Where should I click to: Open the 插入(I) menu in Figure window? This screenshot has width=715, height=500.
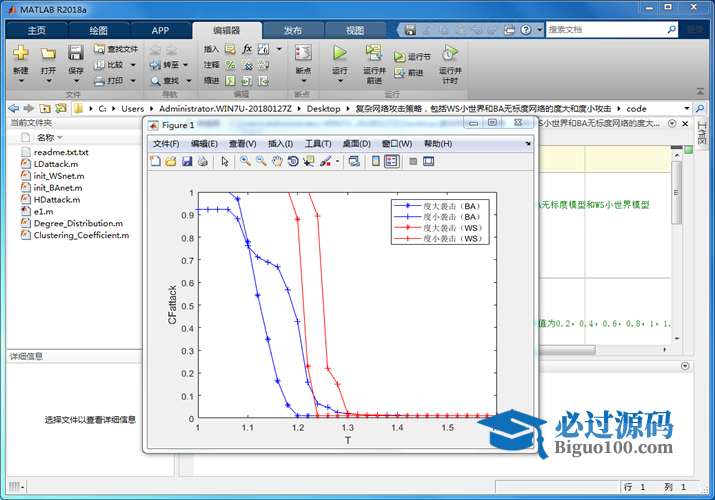tap(280, 144)
